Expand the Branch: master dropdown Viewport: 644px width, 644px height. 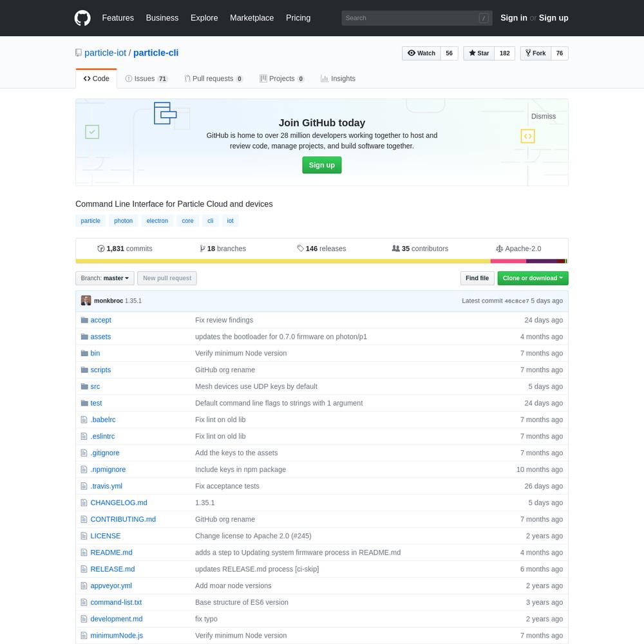pyautogui.click(x=105, y=278)
